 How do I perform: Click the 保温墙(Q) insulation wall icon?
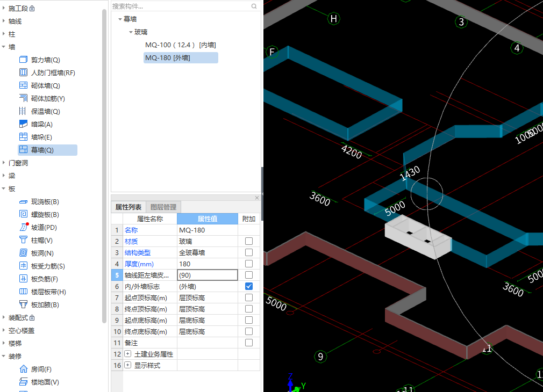[23, 111]
